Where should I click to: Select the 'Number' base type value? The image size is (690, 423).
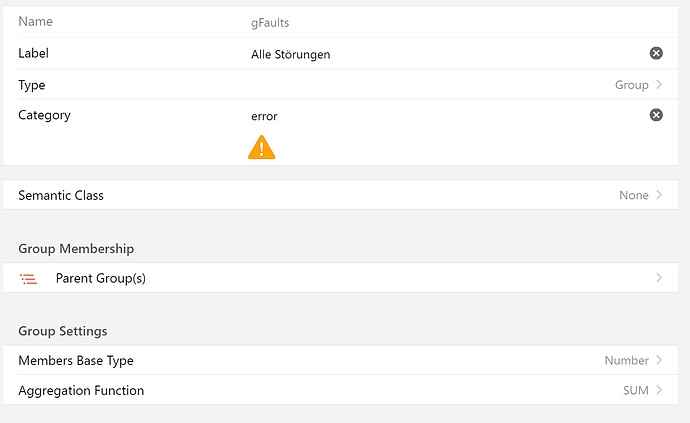[626, 360]
